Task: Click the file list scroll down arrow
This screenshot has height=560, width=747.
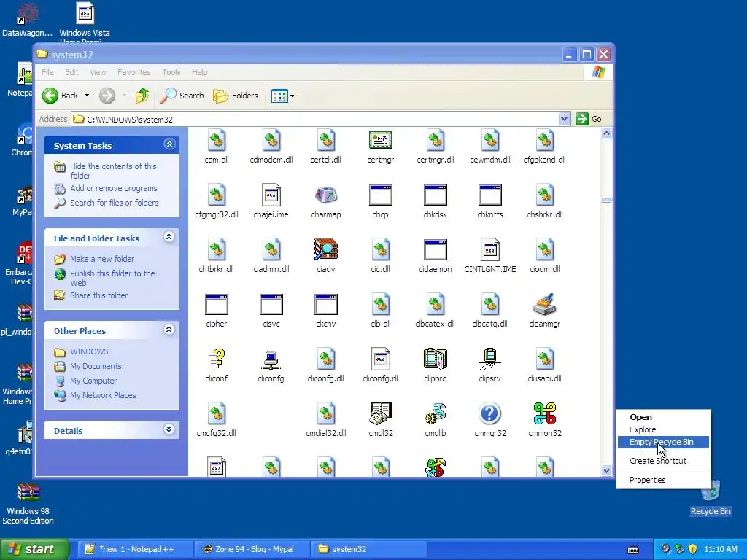Action: coord(606,470)
